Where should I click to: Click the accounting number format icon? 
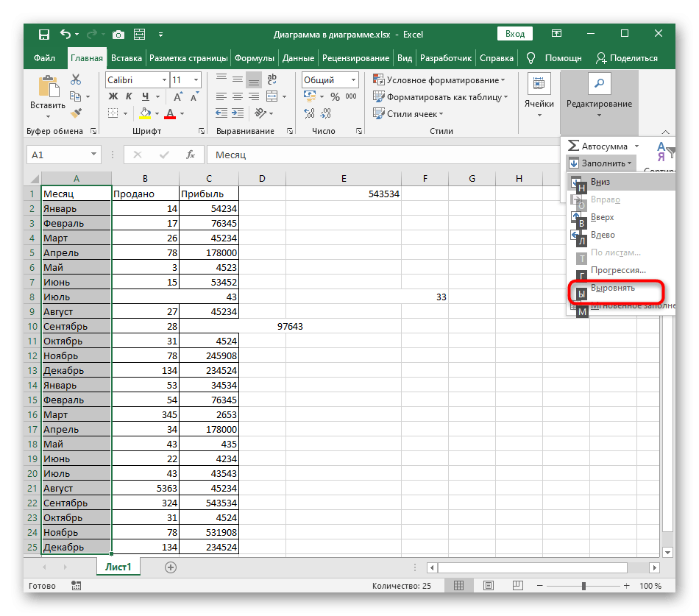309,96
